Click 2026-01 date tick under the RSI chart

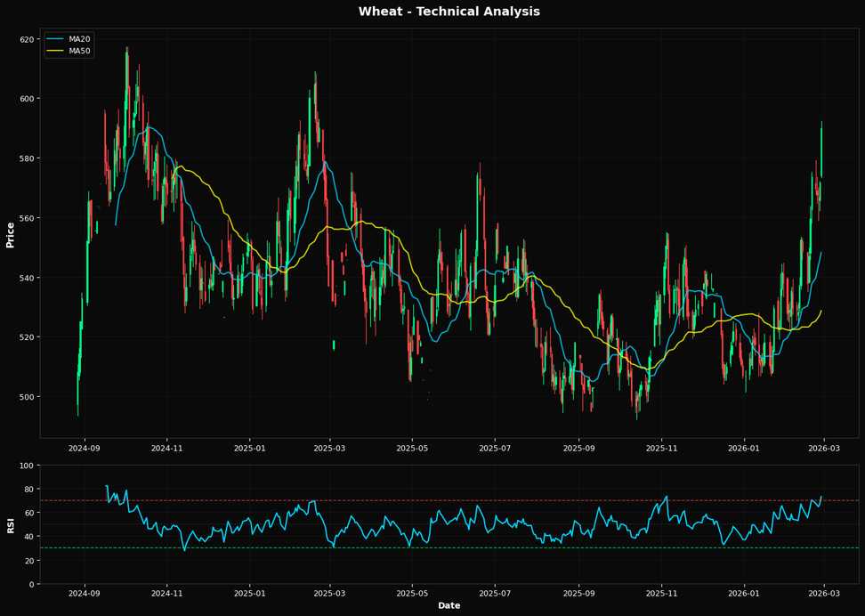coord(744,595)
